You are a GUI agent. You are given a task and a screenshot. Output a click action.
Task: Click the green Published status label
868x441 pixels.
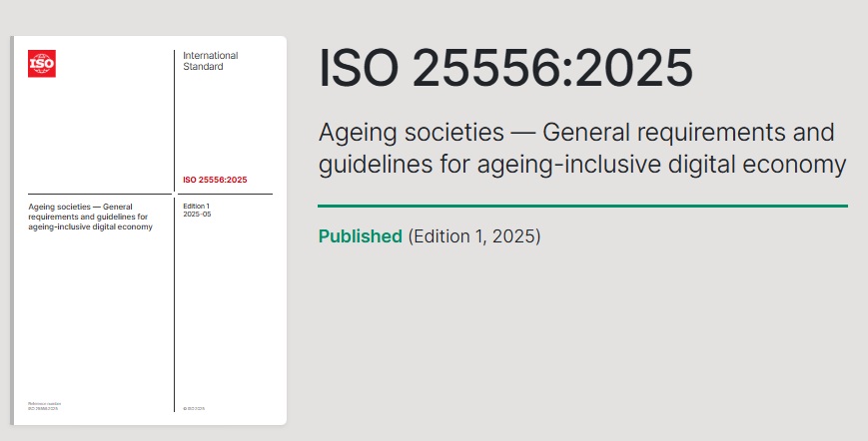(x=361, y=236)
